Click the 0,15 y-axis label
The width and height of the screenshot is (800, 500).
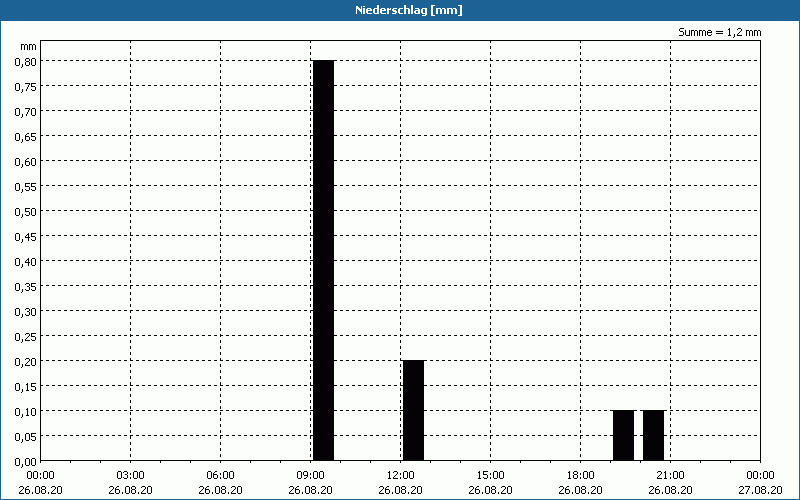coord(26,386)
